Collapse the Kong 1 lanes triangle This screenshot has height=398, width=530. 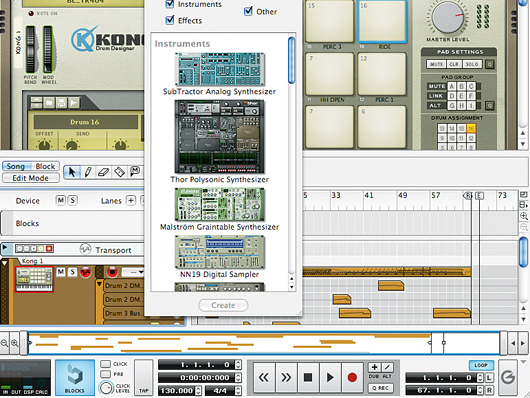99,284
